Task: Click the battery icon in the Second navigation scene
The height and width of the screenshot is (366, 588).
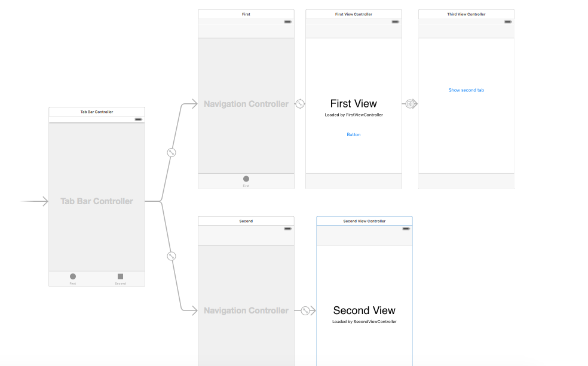Action: tap(287, 229)
